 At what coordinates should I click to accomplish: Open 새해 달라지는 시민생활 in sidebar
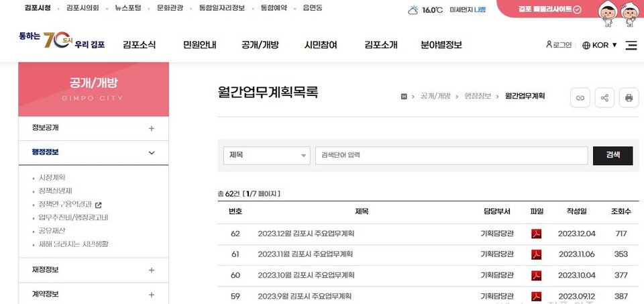(74, 244)
